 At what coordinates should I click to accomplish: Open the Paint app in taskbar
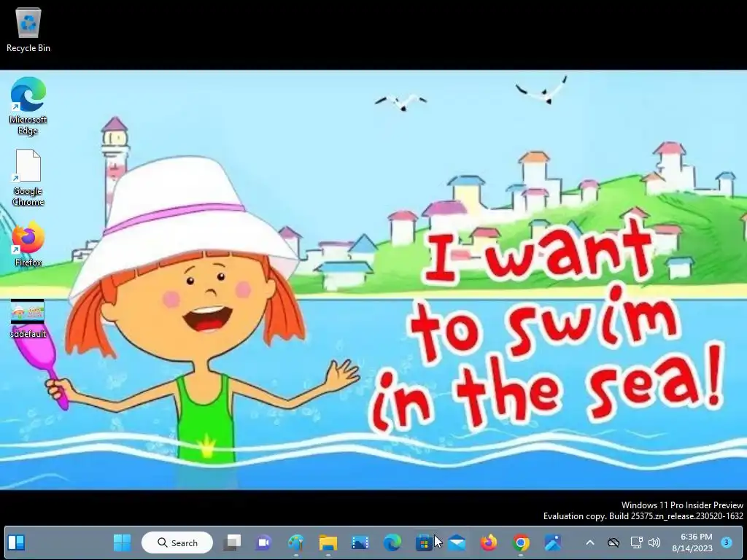click(x=296, y=542)
